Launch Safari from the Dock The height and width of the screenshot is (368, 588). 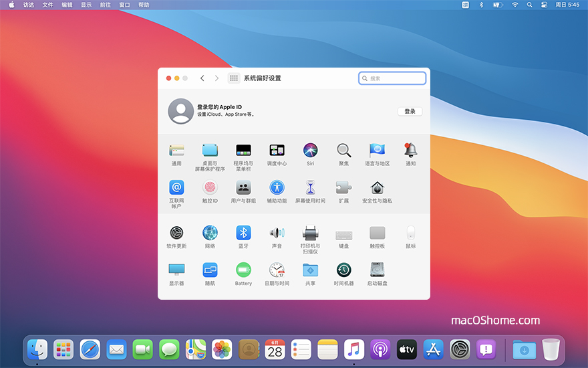coord(90,349)
